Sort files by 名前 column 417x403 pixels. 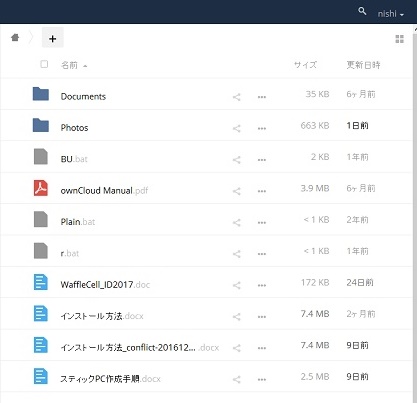[x=69, y=65]
